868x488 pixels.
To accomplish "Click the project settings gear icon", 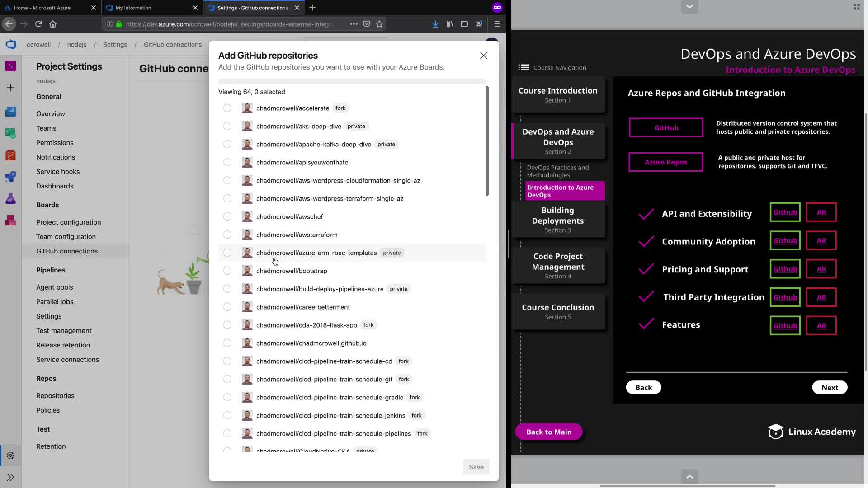I will pyautogui.click(x=10, y=455).
